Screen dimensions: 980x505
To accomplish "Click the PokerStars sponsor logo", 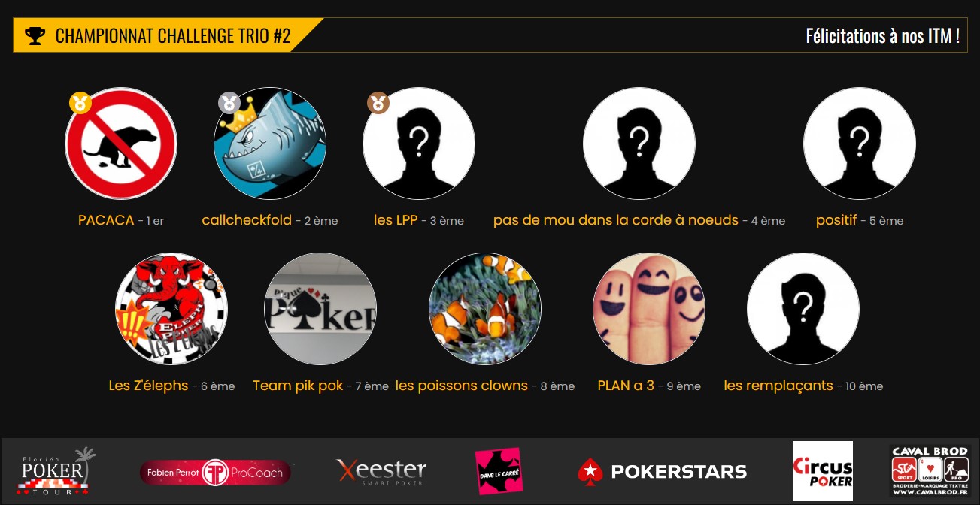I will tap(662, 472).
